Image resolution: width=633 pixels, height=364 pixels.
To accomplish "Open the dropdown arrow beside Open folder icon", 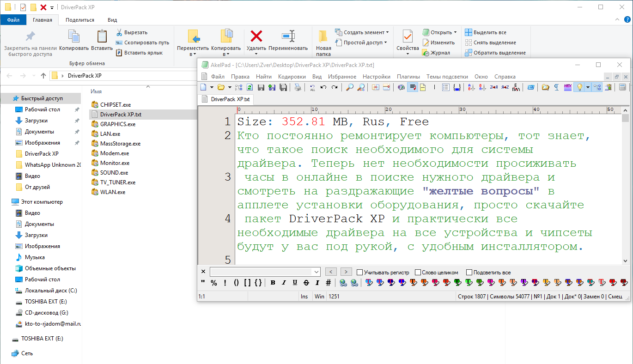I will click(230, 87).
